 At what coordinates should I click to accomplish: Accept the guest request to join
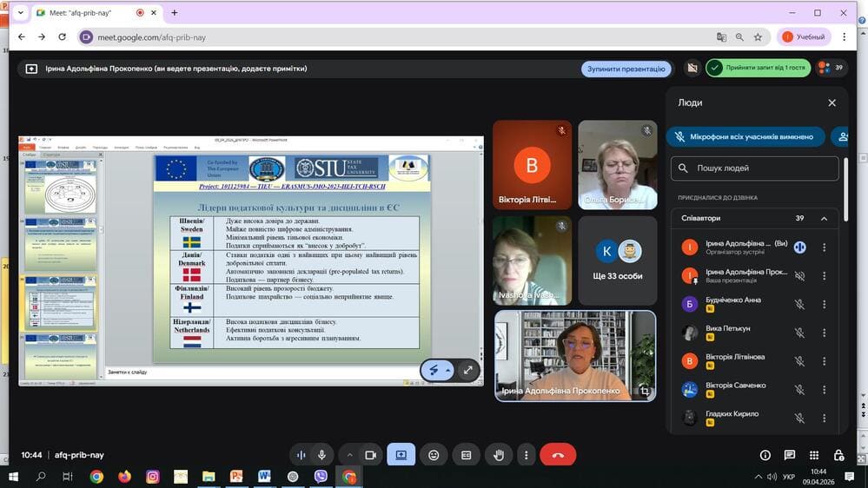click(757, 68)
